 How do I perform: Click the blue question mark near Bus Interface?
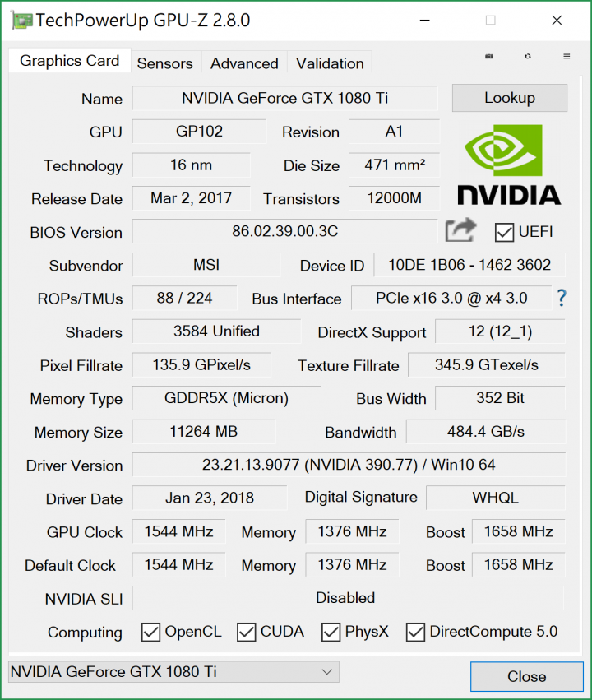pos(561,299)
